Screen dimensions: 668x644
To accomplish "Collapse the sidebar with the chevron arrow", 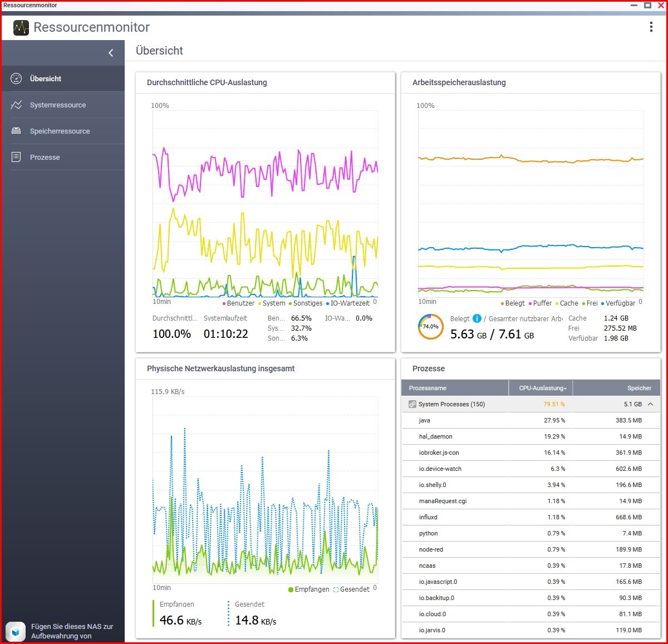I will pos(111,53).
